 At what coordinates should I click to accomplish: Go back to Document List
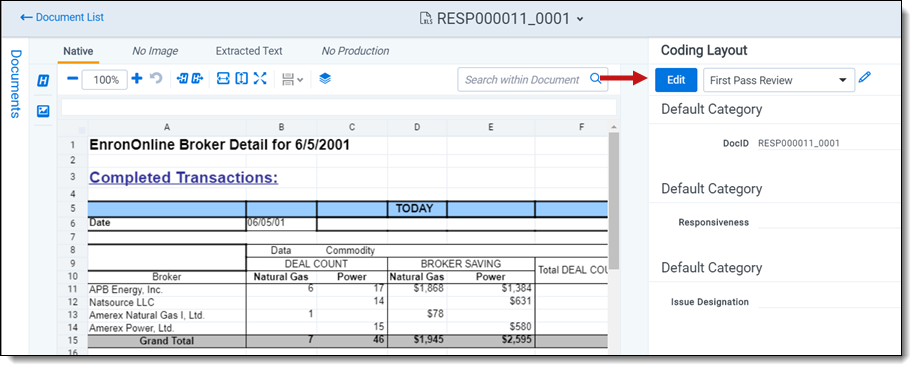coord(62,18)
